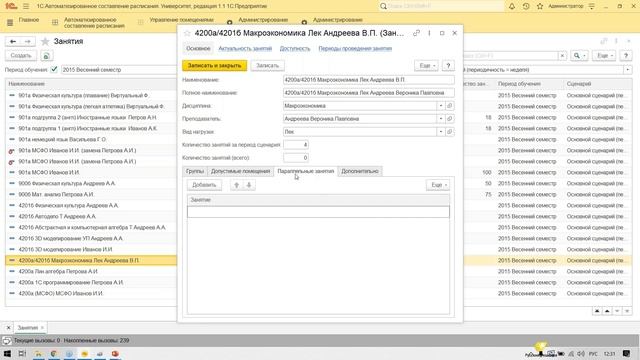Click the Записать button

point(267,65)
